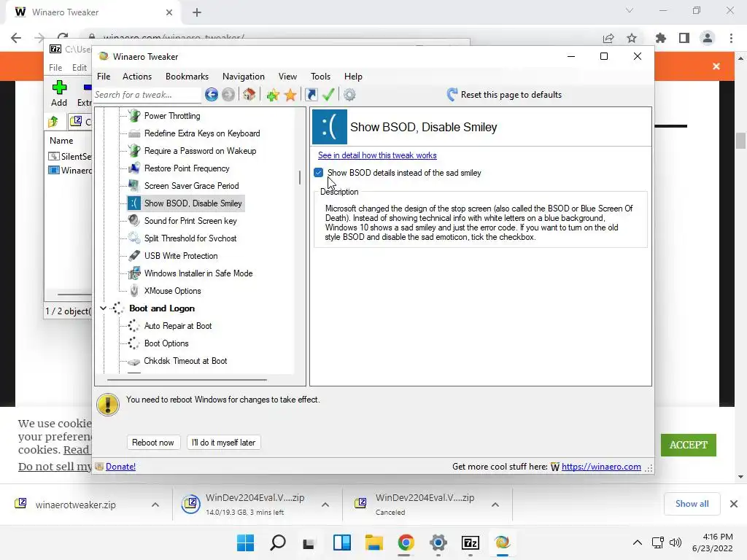747x560 pixels.
Task: Open Windows Start button on taskbar
Action: point(245,542)
